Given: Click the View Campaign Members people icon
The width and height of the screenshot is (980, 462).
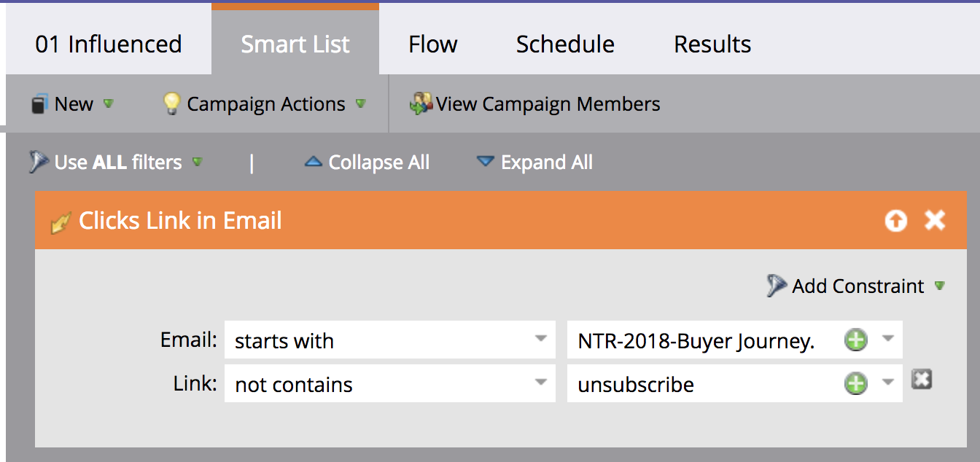Looking at the screenshot, I should tap(419, 103).
